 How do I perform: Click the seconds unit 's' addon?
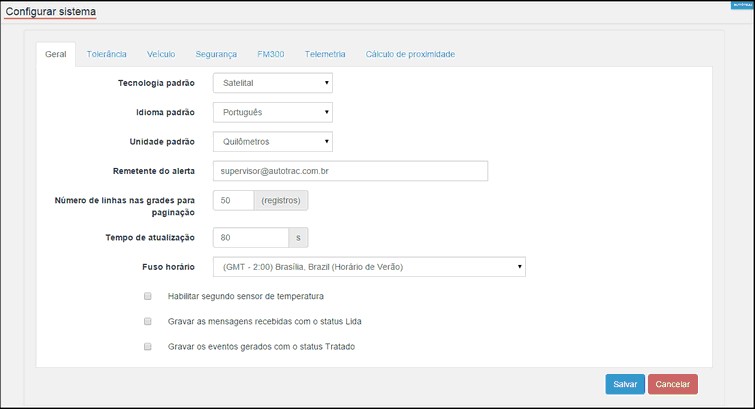pyautogui.click(x=298, y=237)
